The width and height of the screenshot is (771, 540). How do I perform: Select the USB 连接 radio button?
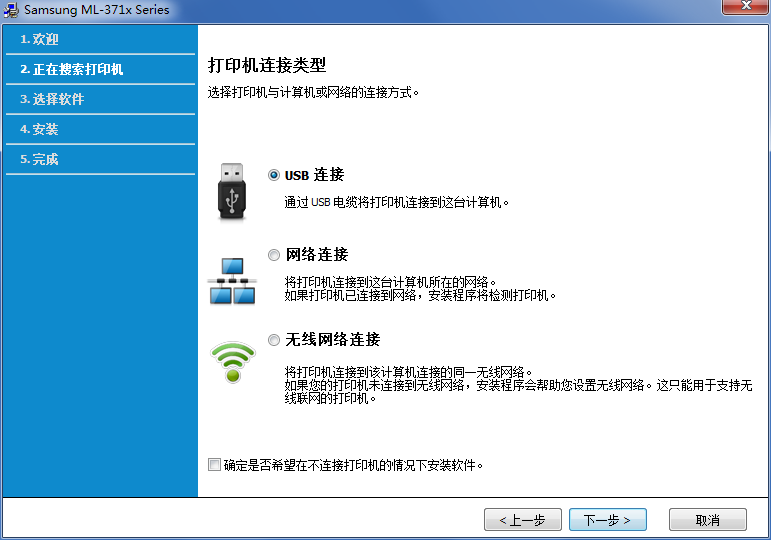(x=274, y=175)
